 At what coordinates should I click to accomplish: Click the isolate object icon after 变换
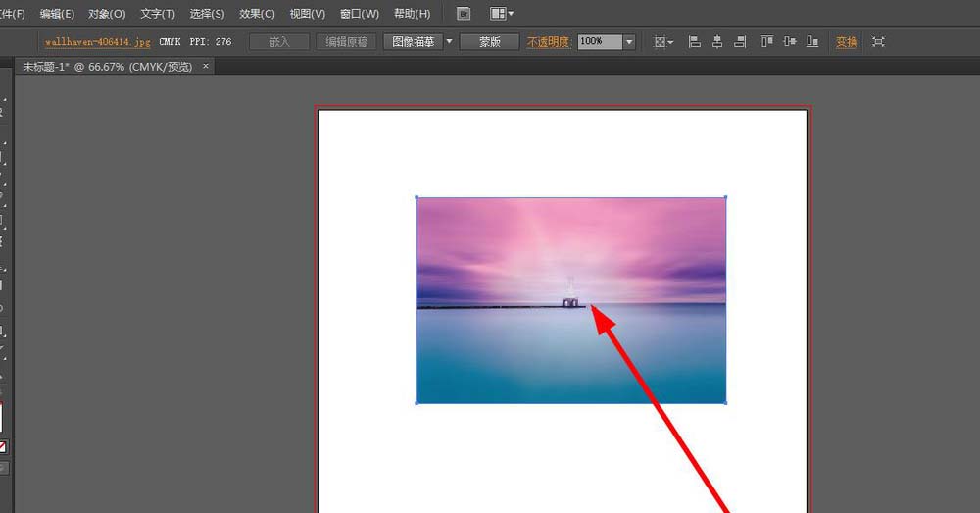tap(877, 42)
